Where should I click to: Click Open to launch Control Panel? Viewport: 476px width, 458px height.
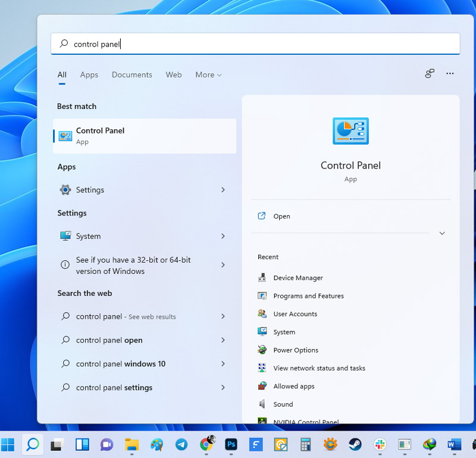click(x=281, y=216)
